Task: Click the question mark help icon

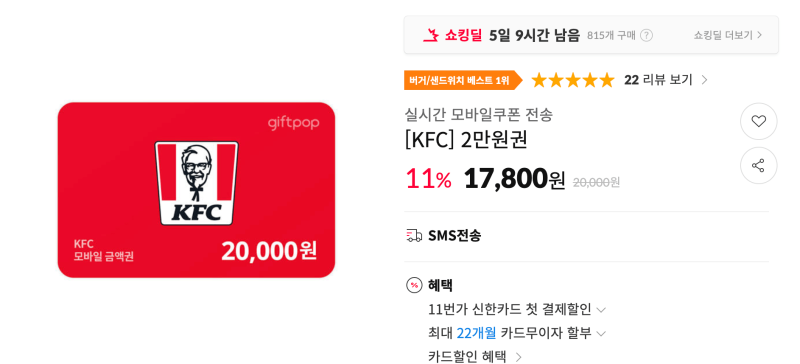Action: [x=646, y=35]
